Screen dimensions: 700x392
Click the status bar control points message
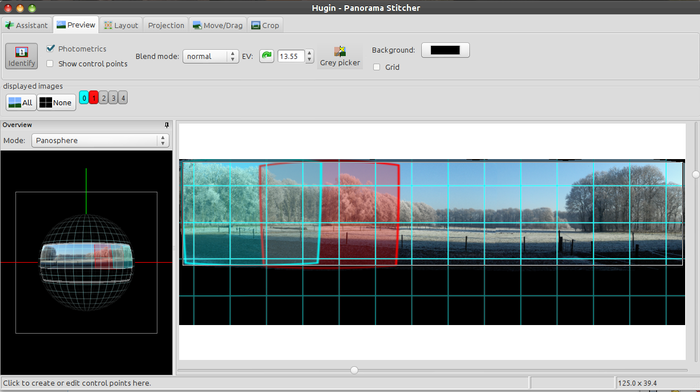[77, 383]
